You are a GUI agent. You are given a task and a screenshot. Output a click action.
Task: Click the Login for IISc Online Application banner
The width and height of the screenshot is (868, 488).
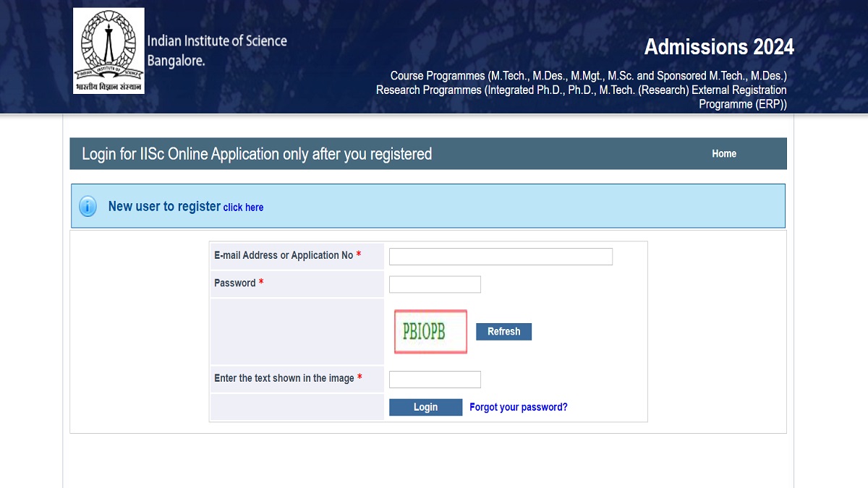point(257,153)
